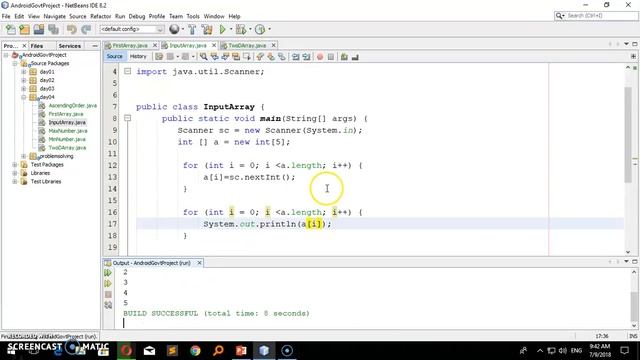Expand the day02 package
Viewport: 640px width, 360px height.
click(x=24, y=80)
